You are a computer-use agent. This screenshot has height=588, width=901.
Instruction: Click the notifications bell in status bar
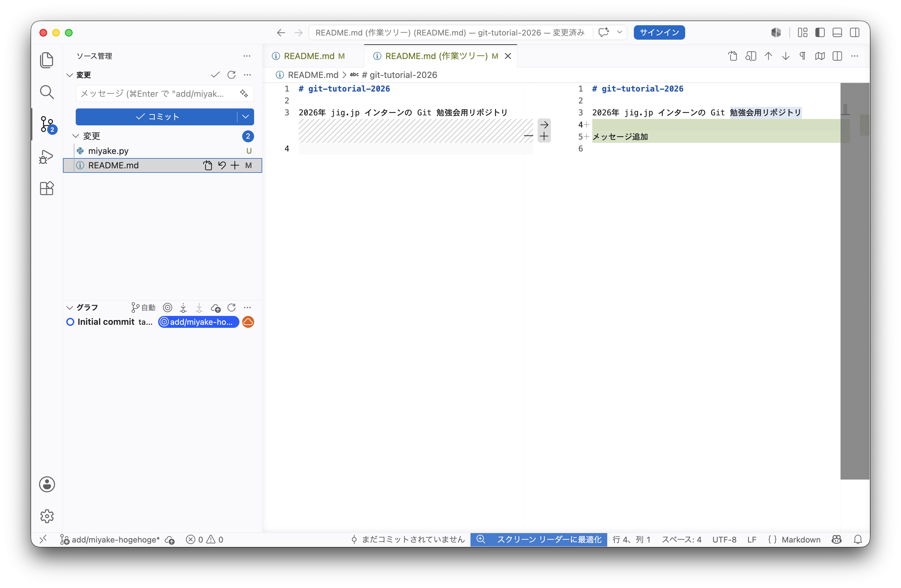858,539
